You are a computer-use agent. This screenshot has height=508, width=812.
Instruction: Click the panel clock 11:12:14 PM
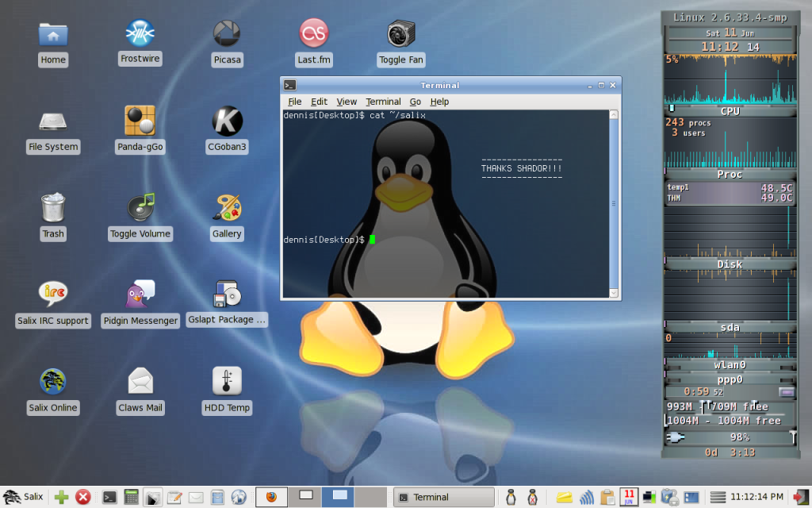point(756,497)
